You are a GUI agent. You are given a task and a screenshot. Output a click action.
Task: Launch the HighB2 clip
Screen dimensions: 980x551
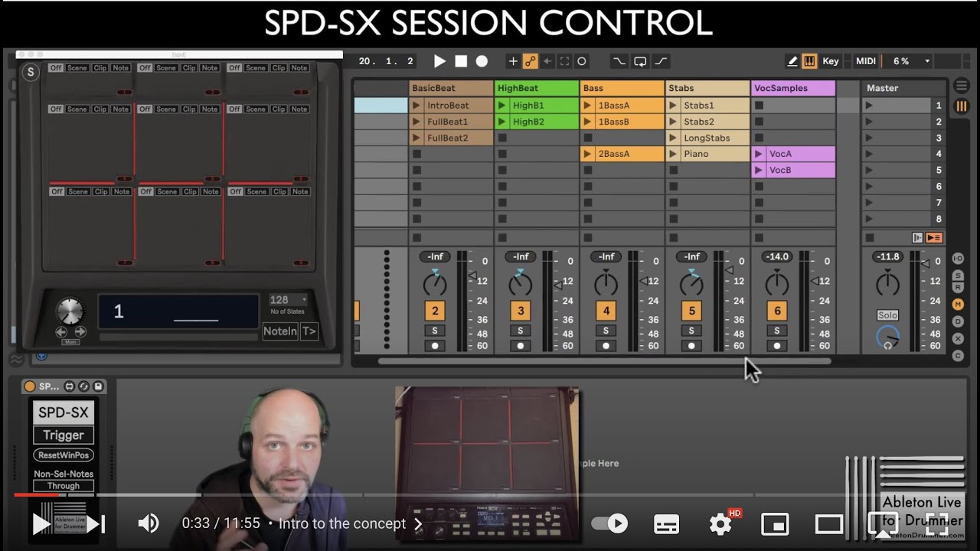point(502,122)
